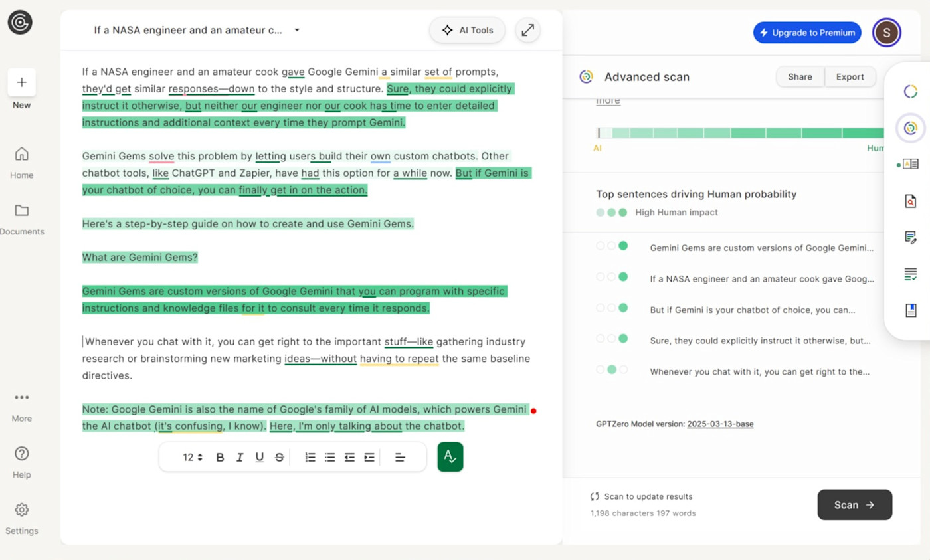Screen dimensions: 930x560
Task: Insert a bulleted list
Action: point(330,457)
